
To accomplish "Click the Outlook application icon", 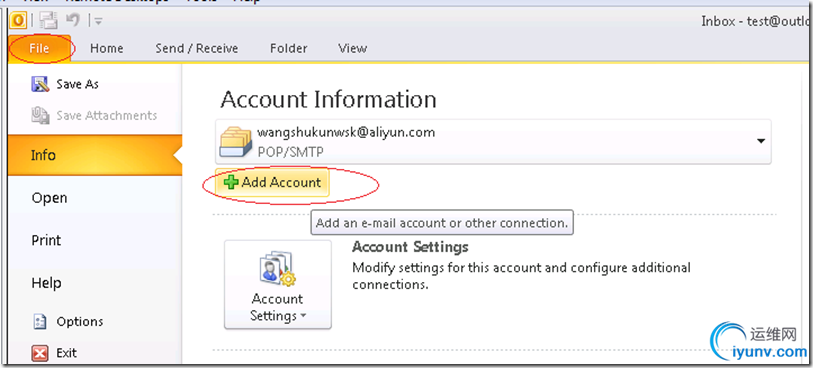I will 19,20.
